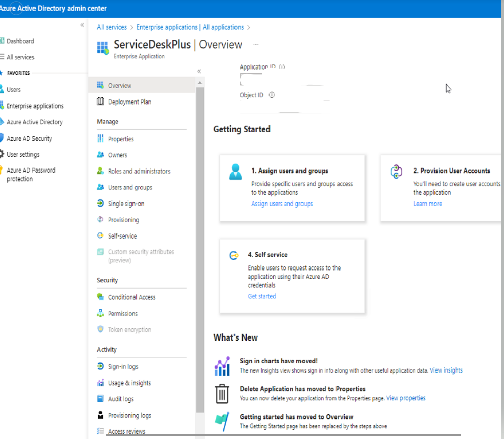Click the Users and groups icon

coord(100,187)
